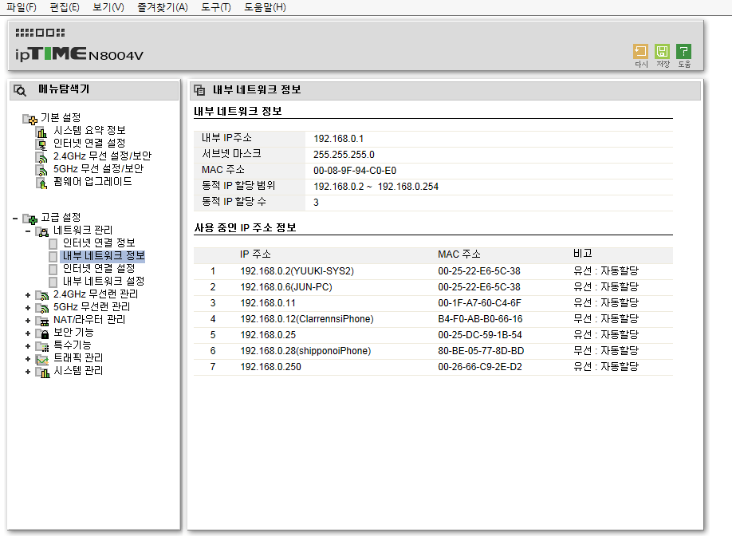Open the 파일(F) menu
The image size is (732, 560).
pyautogui.click(x=22, y=7)
